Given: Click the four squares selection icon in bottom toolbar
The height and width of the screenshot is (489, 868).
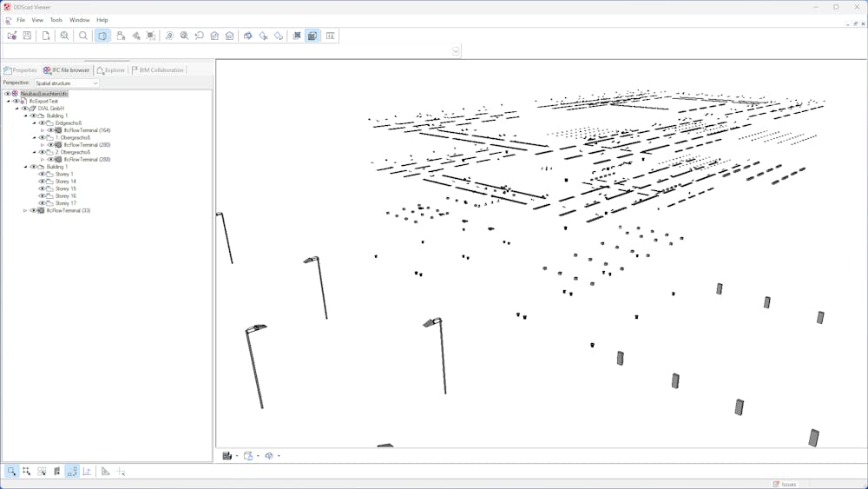Looking at the screenshot, I should 42,472.
